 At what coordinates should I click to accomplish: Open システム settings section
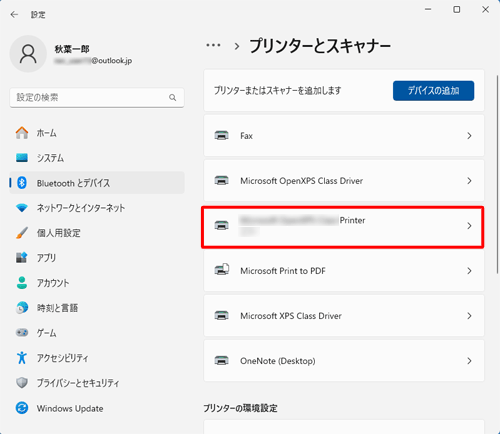coord(97,158)
